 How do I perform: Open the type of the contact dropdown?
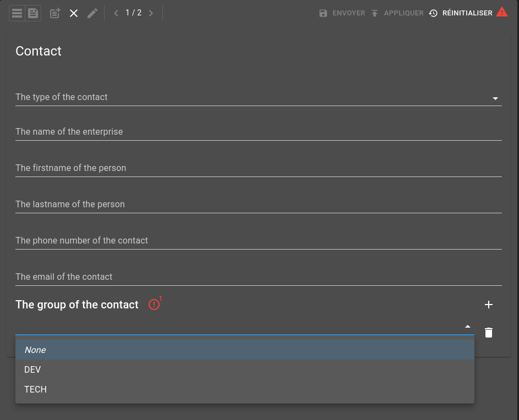[259, 97]
